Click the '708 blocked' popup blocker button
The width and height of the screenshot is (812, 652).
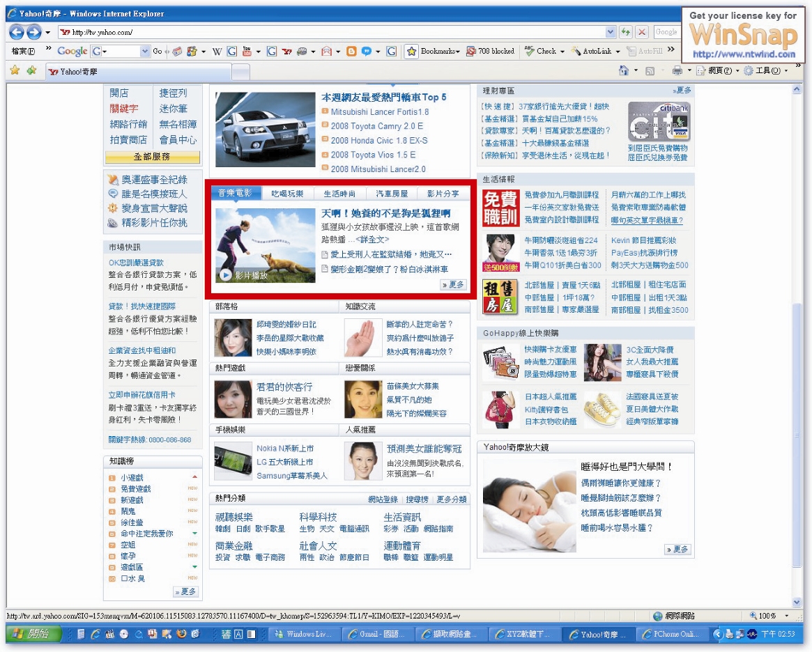pyautogui.click(x=490, y=52)
